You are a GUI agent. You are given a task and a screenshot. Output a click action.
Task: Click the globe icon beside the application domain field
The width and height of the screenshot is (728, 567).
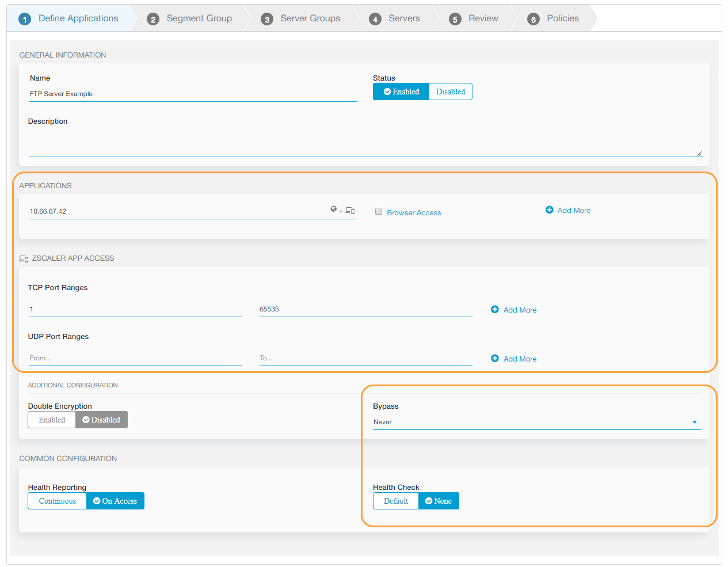(333, 209)
